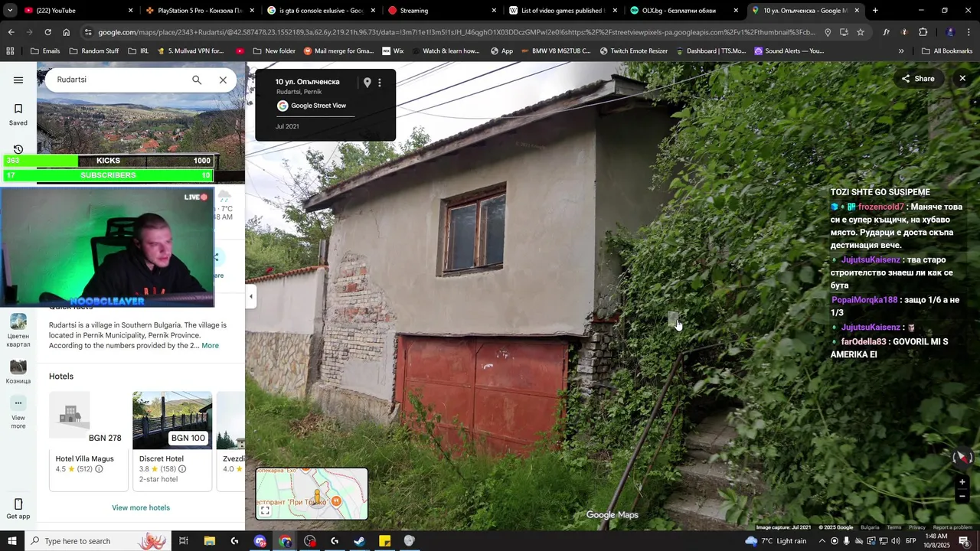The width and height of the screenshot is (980, 551).
Task: Open Steam from the taskbar
Action: 359,541
